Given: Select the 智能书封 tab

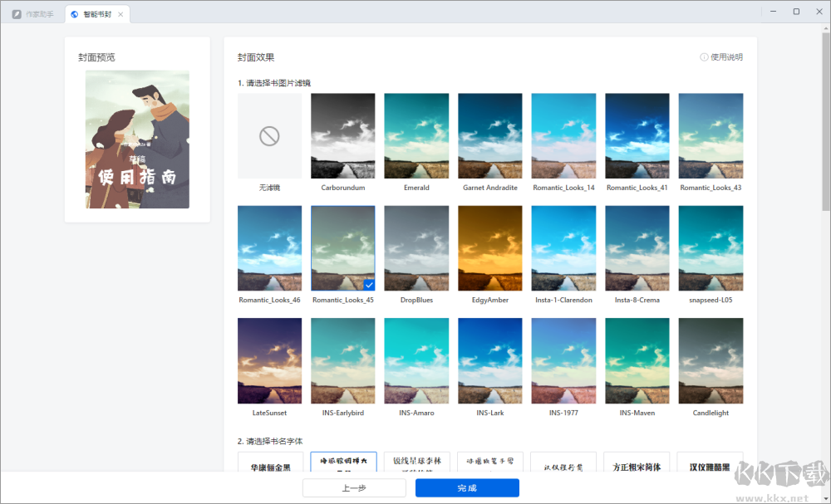Looking at the screenshot, I should (x=97, y=13).
